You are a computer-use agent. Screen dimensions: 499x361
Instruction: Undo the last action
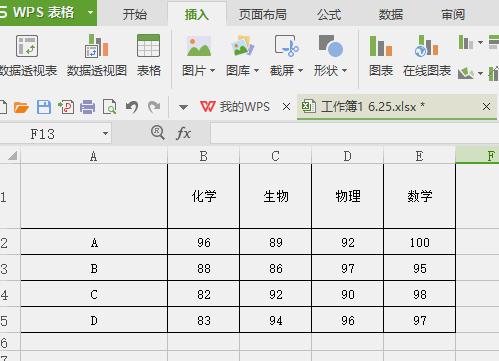coord(132,107)
